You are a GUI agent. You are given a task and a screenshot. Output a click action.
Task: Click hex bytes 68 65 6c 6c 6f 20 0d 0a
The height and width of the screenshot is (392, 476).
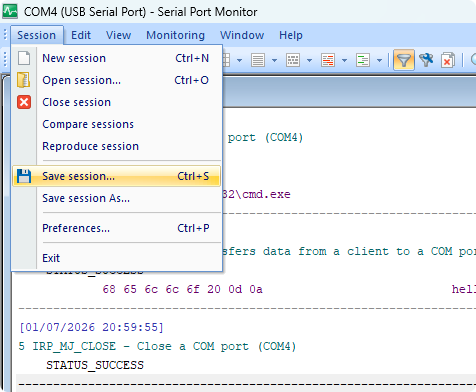[183, 289]
